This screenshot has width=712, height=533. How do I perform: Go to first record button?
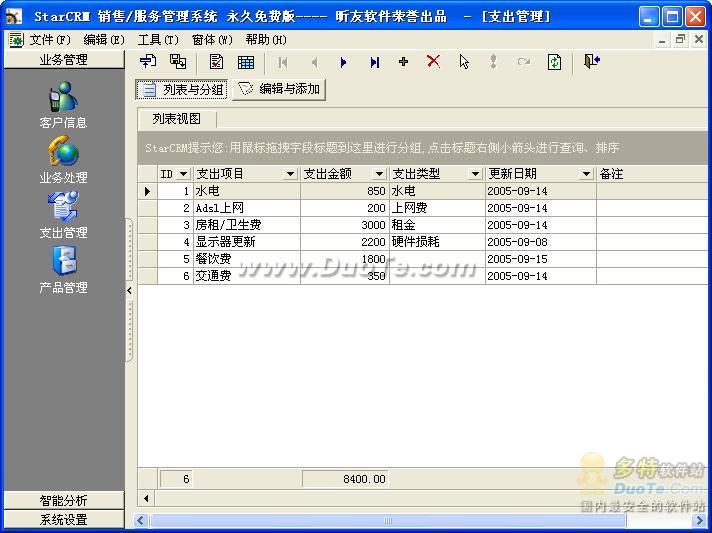(283, 62)
